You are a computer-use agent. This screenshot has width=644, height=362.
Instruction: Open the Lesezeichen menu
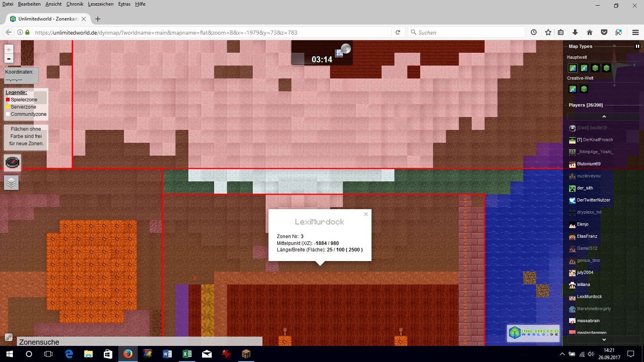click(x=101, y=4)
